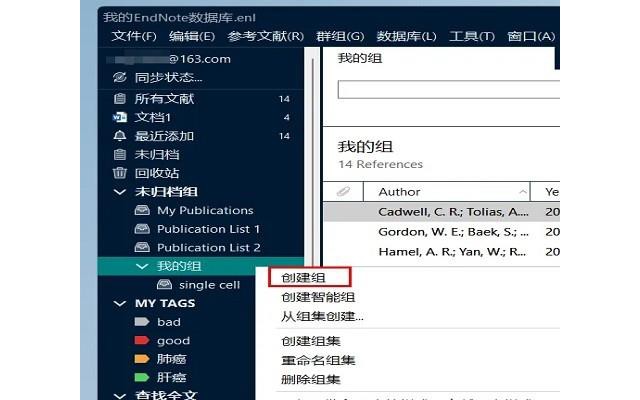The height and width of the screenshot is (400, 640).
Task: Select the single cell group
Action: (209, 285)
